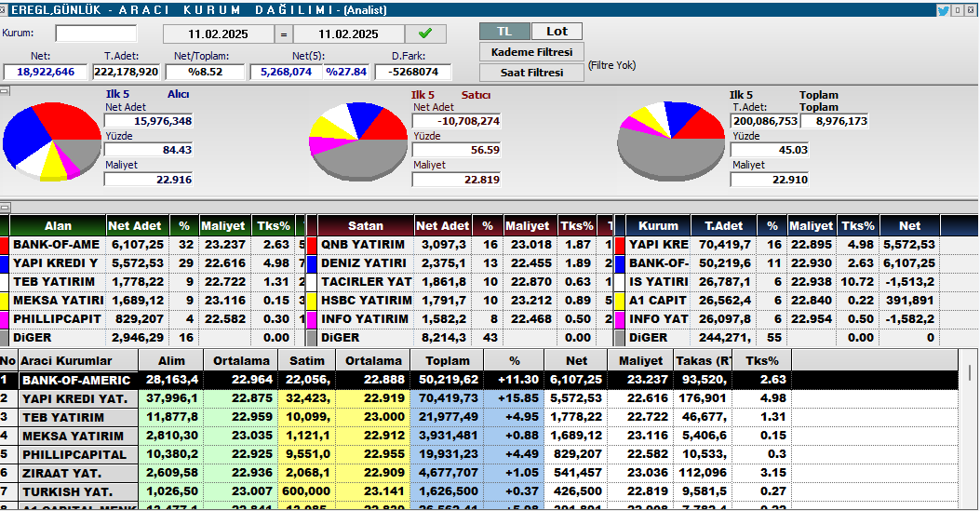Click the Kurum input field

tap(96, 34)
